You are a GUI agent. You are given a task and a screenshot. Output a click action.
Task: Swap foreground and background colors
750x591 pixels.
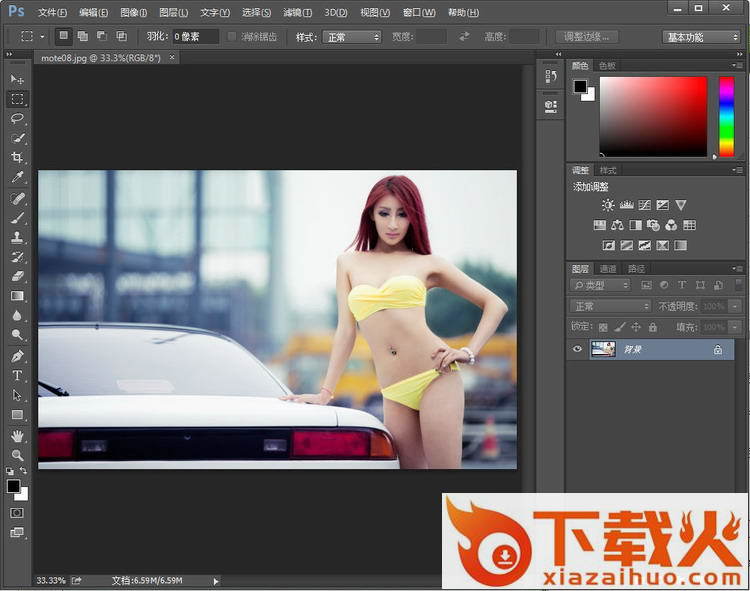pos(23,471)
